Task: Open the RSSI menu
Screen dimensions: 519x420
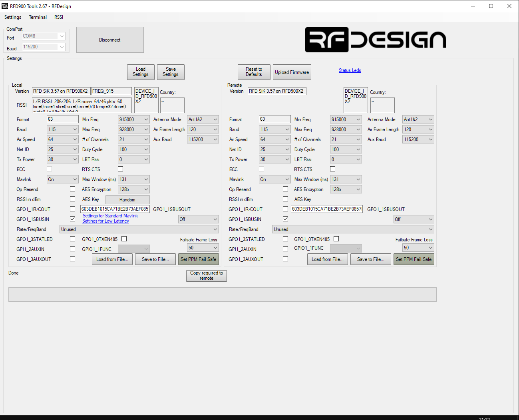Action: point(59,17)
